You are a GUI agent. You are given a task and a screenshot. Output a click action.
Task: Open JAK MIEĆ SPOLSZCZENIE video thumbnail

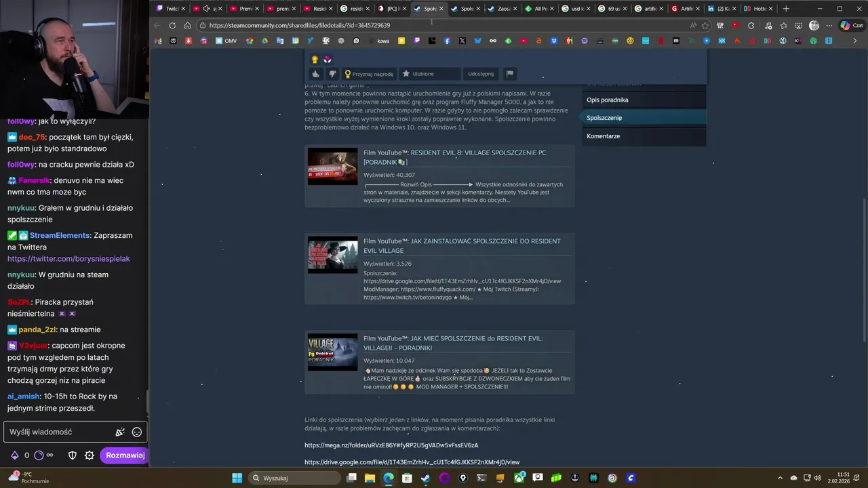point(332,352)
